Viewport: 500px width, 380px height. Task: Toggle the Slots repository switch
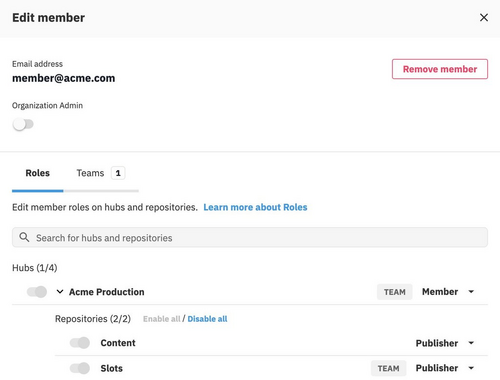(80, 368)
